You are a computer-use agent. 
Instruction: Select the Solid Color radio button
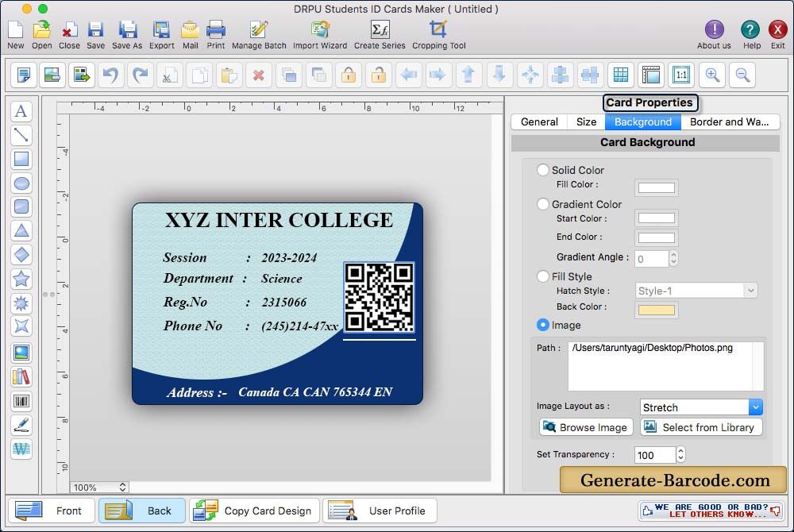click(x=543, y=170)
